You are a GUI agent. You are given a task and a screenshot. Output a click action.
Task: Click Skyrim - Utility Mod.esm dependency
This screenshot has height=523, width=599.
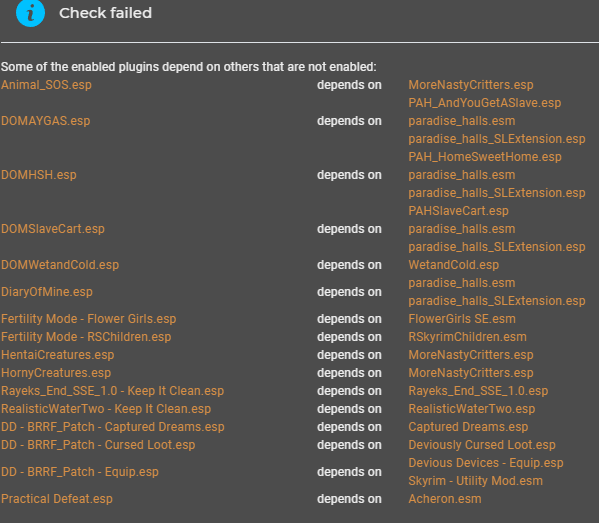[476, 481]
